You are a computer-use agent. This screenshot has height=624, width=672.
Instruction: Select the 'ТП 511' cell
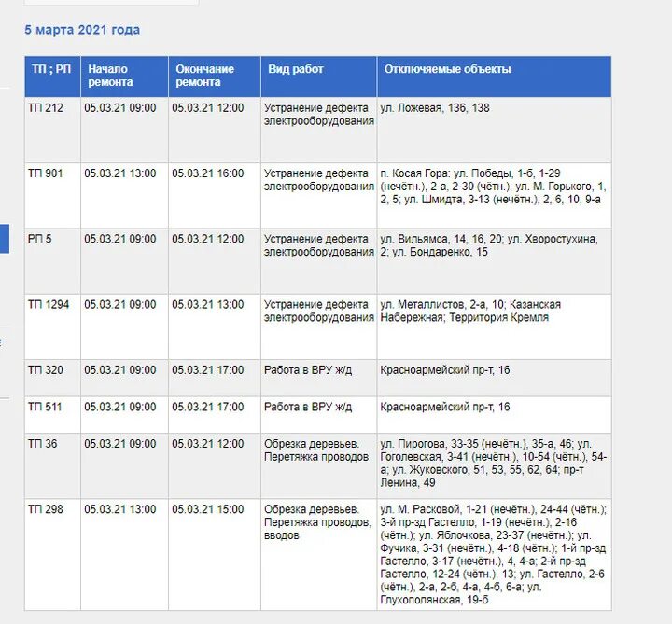tap(52, 414)
